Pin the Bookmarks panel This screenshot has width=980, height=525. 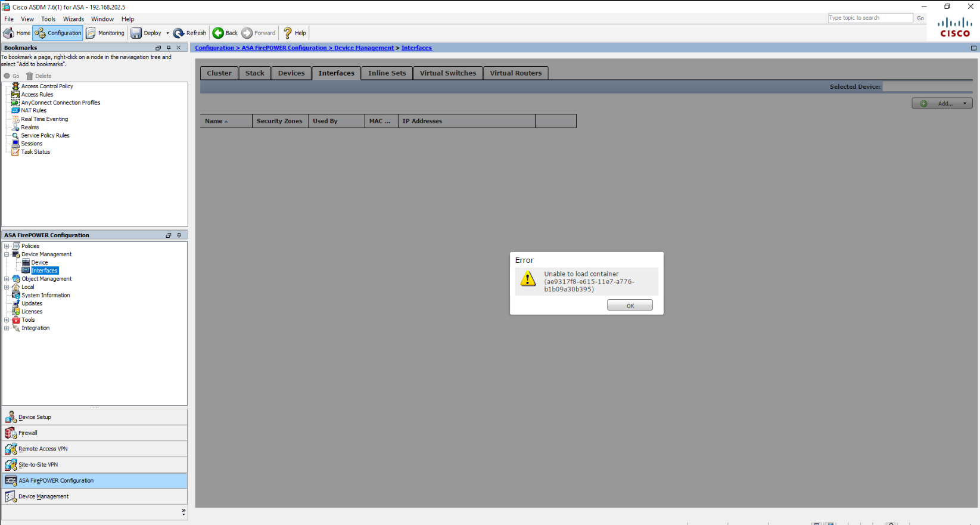tap(169, 48)
